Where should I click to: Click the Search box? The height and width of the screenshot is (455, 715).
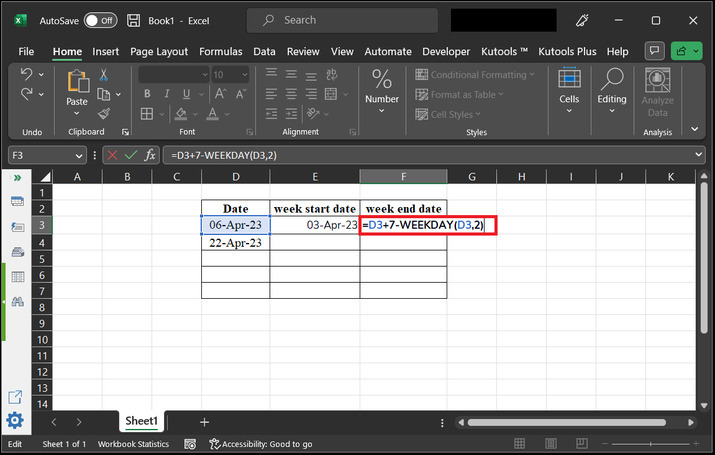pyautogui.click(x=342, y=20)
